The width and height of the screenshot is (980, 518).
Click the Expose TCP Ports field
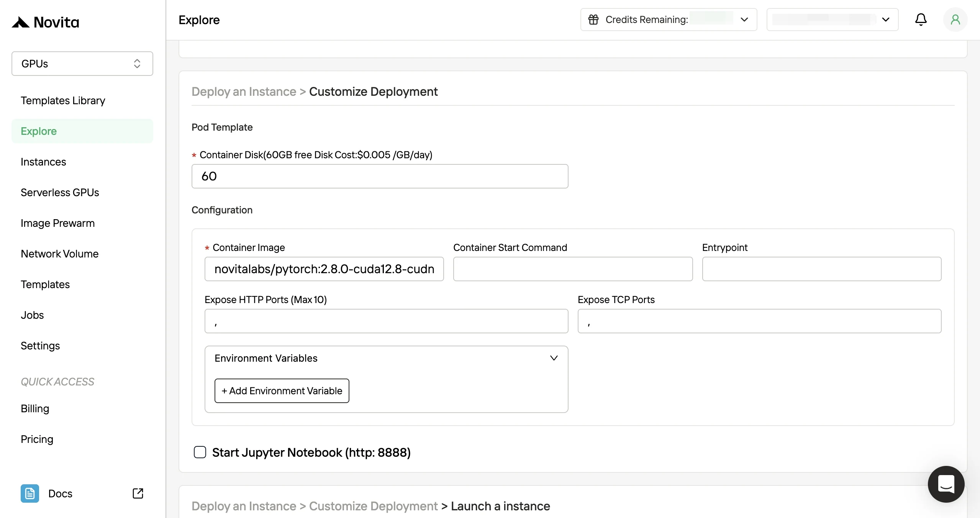759,321
